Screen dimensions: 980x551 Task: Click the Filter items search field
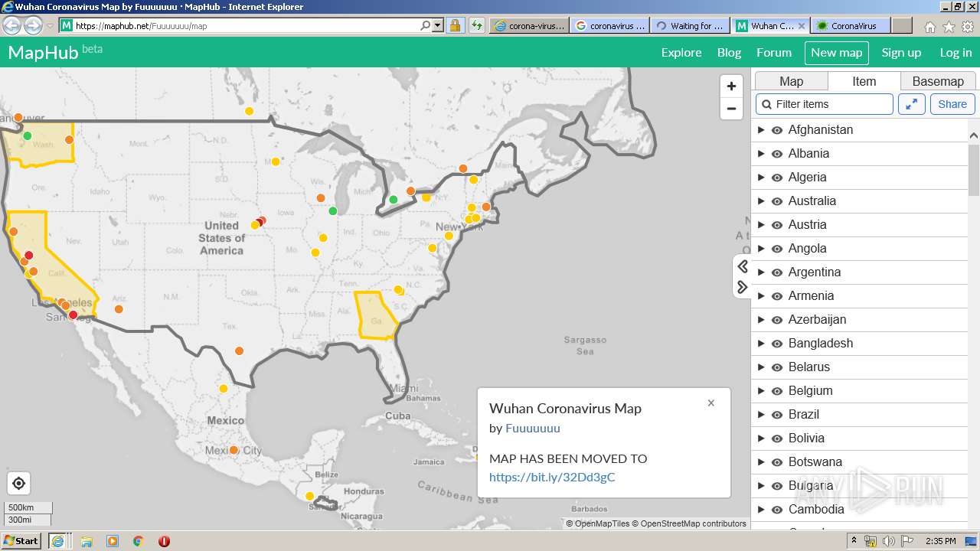[x=825, y=104]
